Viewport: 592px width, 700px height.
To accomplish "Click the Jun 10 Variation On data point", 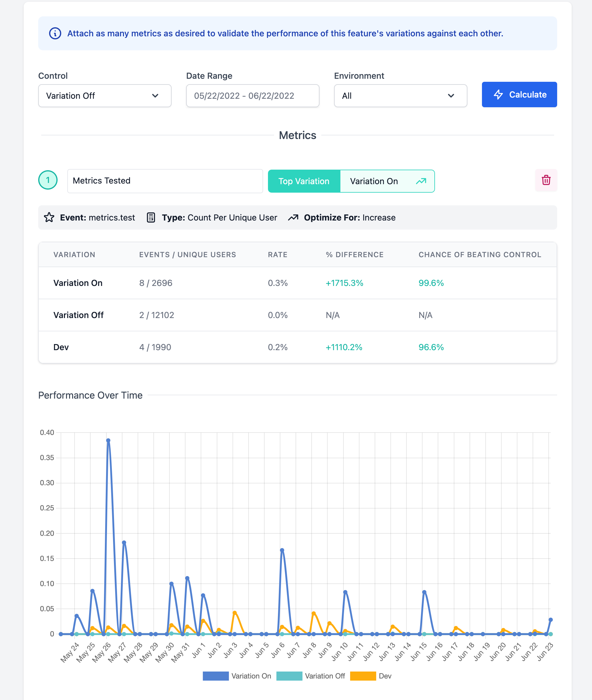I will [x=345, y=592].
